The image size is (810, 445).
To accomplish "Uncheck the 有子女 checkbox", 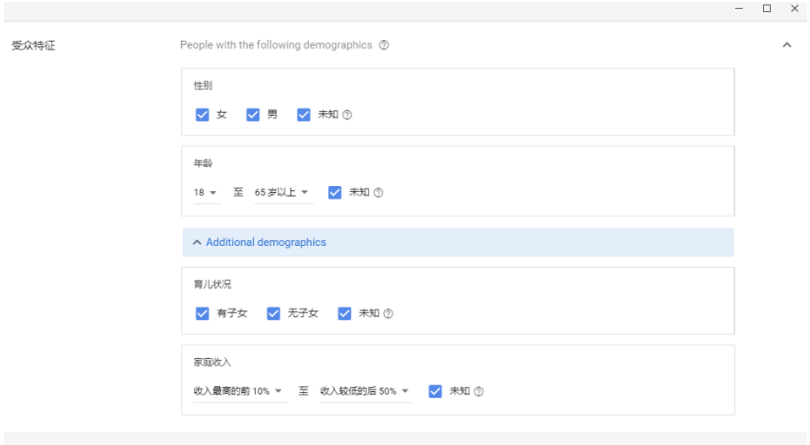I will coord(202,313).
